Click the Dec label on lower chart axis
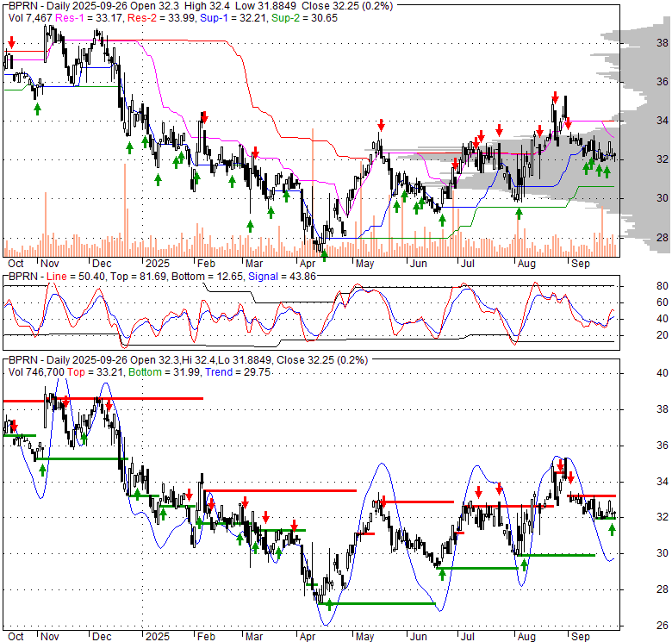This screenshot has width=672, height=642. coord(102,637)
